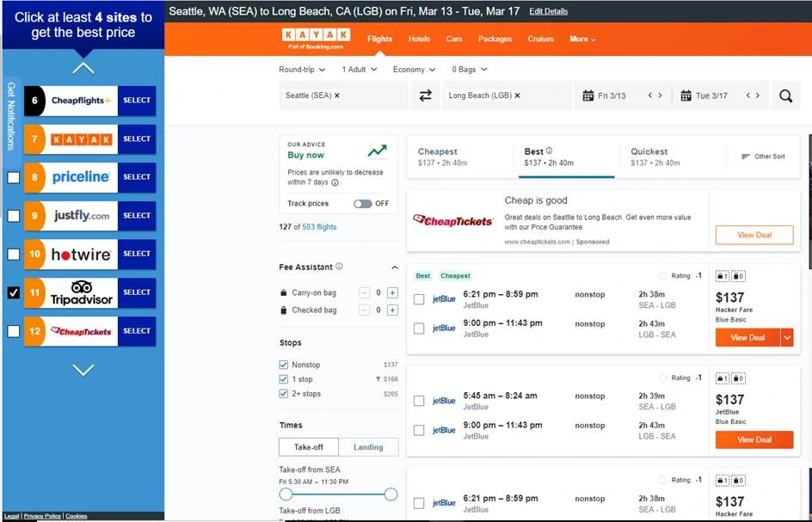Open the Cruises tab
The height and width of the screenshot is (522, 812).
click(541, 39)
